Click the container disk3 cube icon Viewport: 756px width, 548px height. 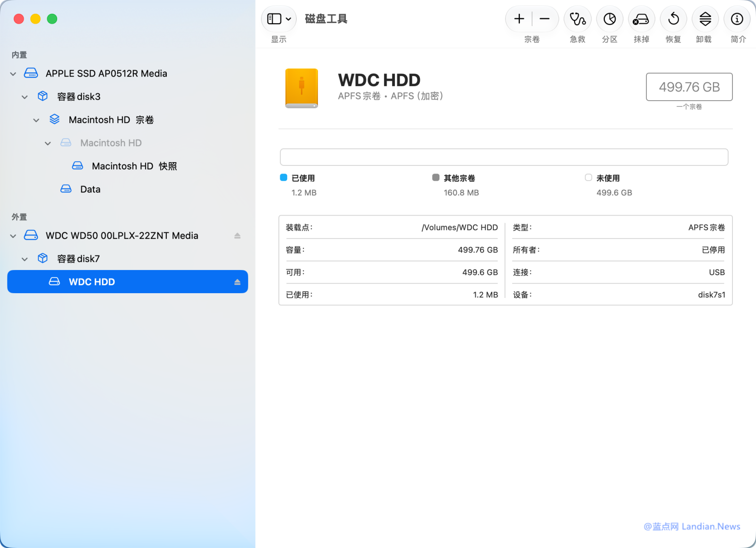pos(43,96)
